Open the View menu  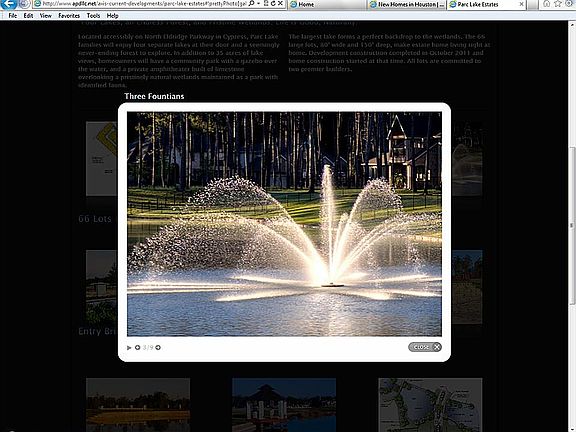point(46,16)
